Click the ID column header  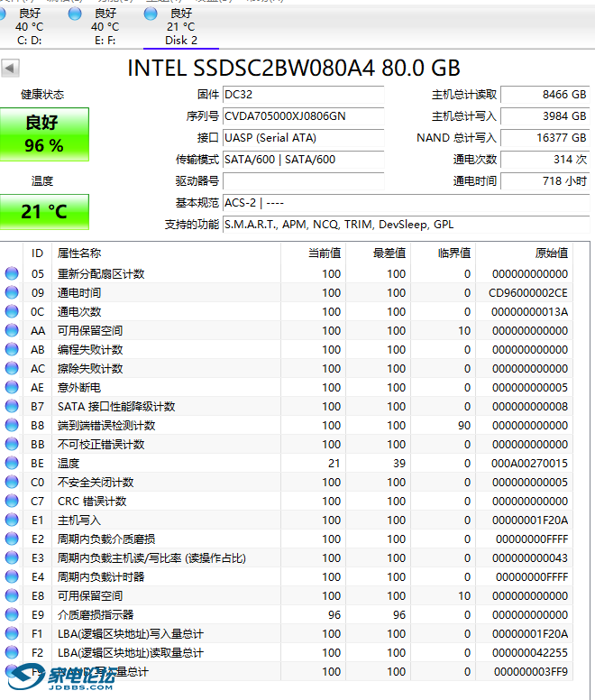tap(38, 253)
